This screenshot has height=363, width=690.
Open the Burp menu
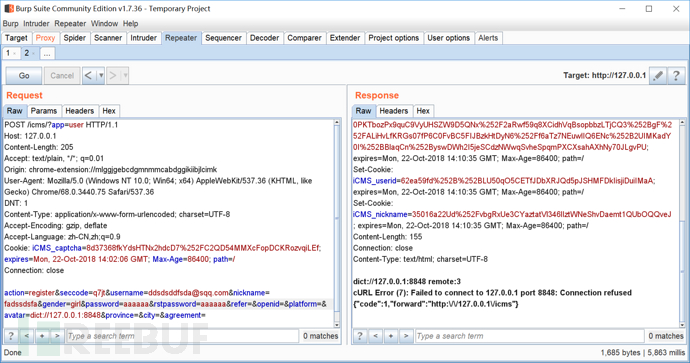click(11, 24)
